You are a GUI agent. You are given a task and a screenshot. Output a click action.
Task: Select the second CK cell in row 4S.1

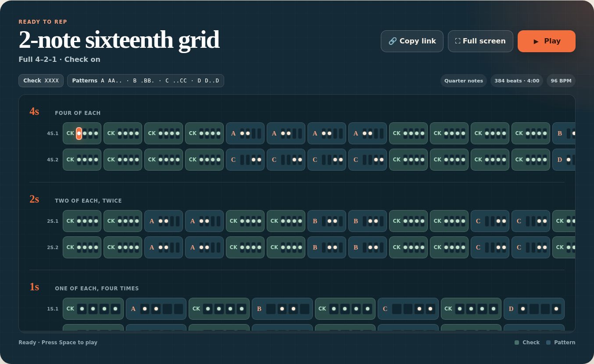tap(123, 133)
